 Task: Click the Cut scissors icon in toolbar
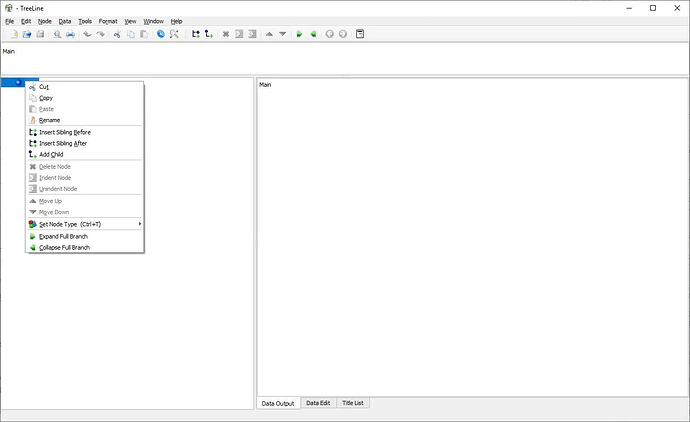117,34
